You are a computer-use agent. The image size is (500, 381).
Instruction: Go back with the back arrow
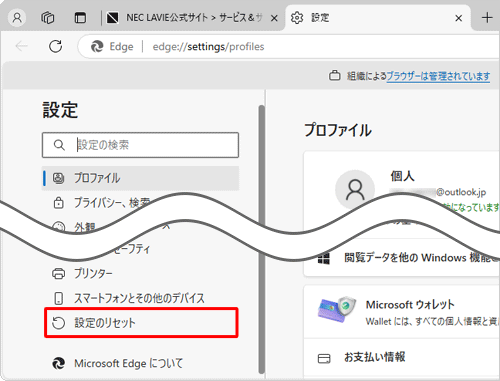pyautogui.click(x=21, y=46)
